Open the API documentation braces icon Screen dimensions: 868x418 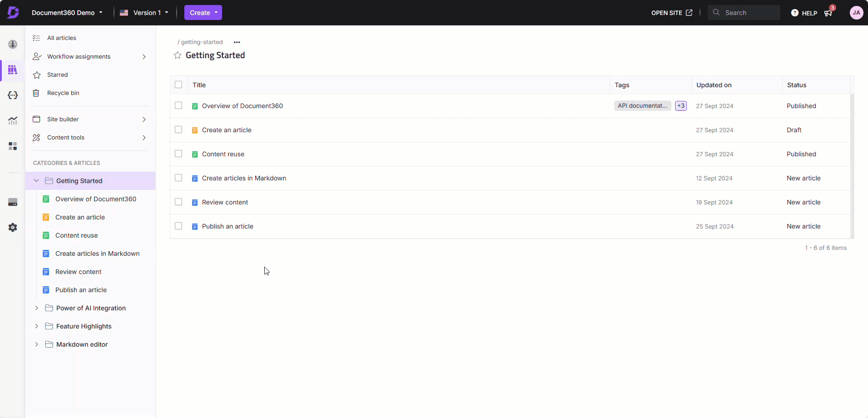coord(13,95)
